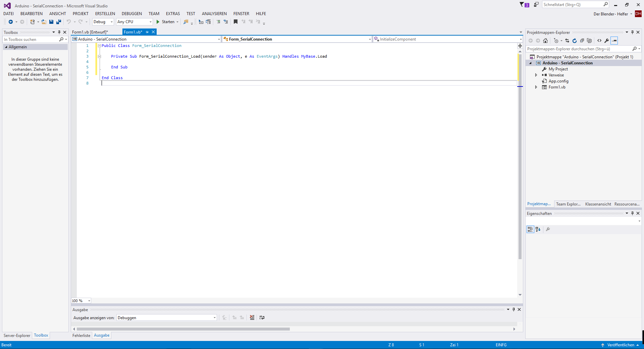The height and width of the screenshot is (349, 644).
Task: Clear the Ausgabe output with clear-all icon
Action: 252,317
